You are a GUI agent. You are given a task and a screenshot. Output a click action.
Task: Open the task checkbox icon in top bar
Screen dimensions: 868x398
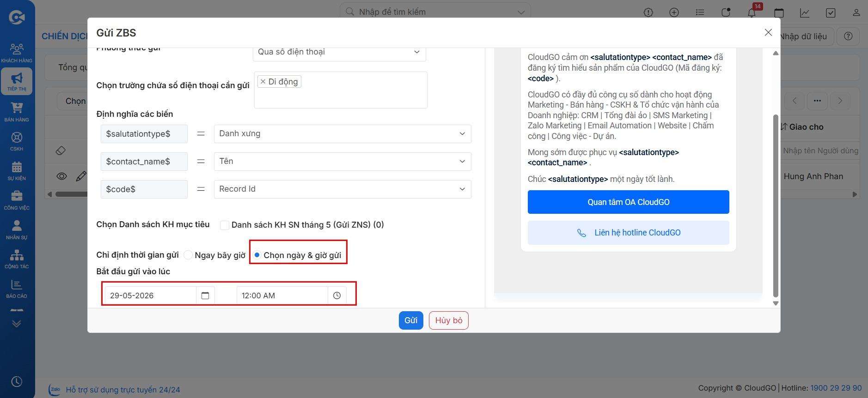click(831, 12)
